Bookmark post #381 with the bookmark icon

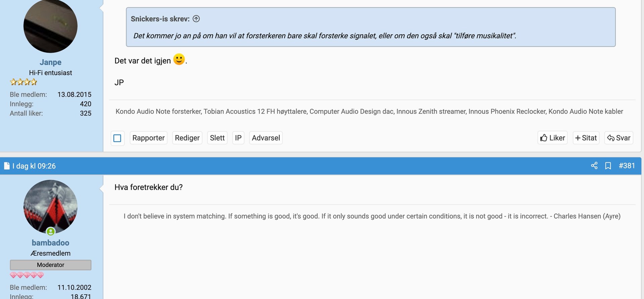(608, 166)
